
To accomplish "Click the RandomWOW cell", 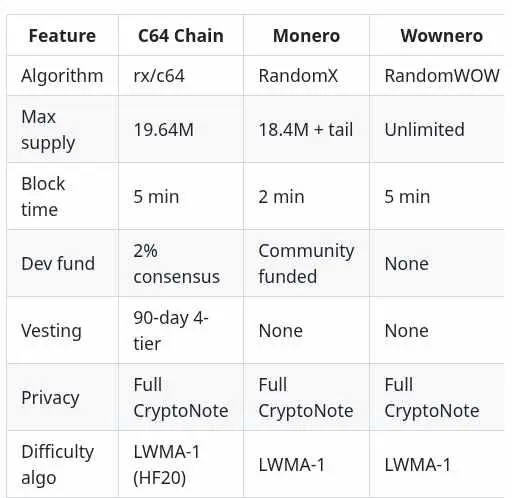I will pyautogui.click(x=441, y=76).
